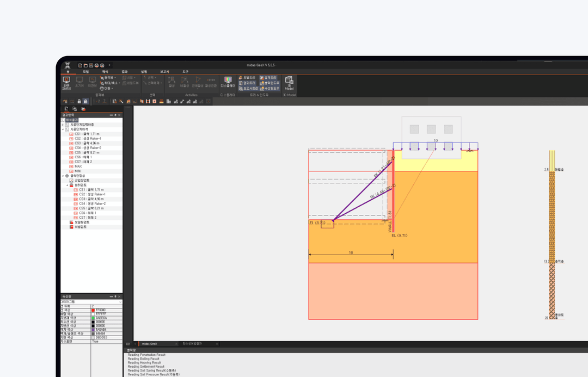This screenshot has height=377, width=588.
Task: Select CS1 : 굴착 1.71 m under 시공단계해석
Action: (x=87, y=134)
